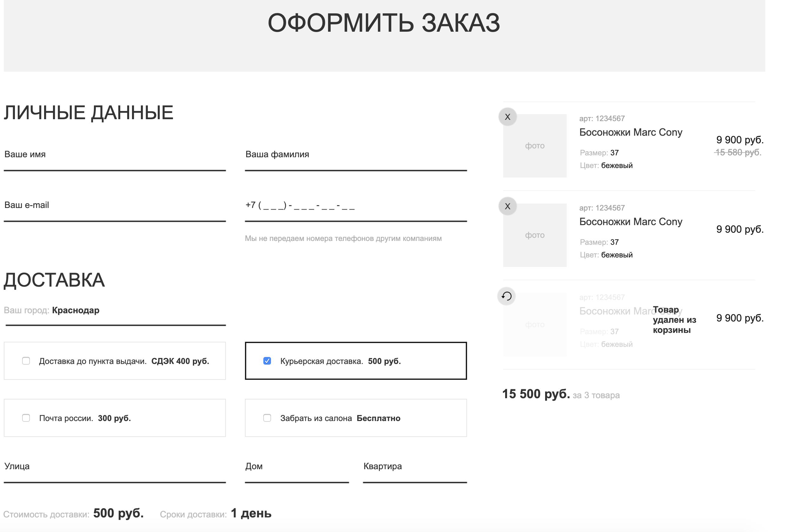Remove first Босоножки Marc Cony from cart
785x532 pixels.
pos(508,117)
